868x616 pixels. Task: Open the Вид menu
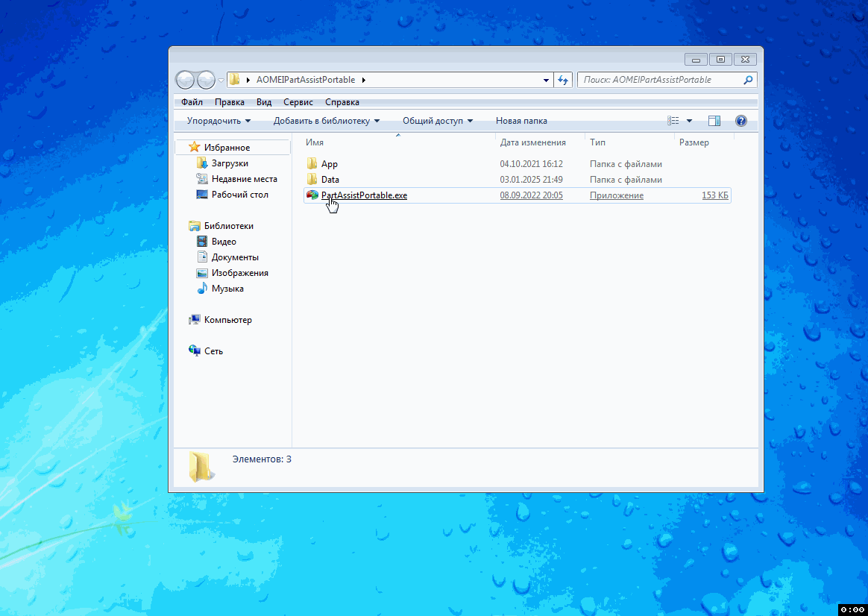pos(264,102)
